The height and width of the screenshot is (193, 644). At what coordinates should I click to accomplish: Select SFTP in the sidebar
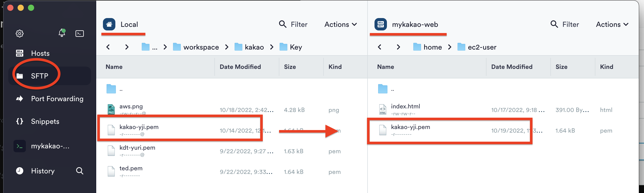pos(50,76)
